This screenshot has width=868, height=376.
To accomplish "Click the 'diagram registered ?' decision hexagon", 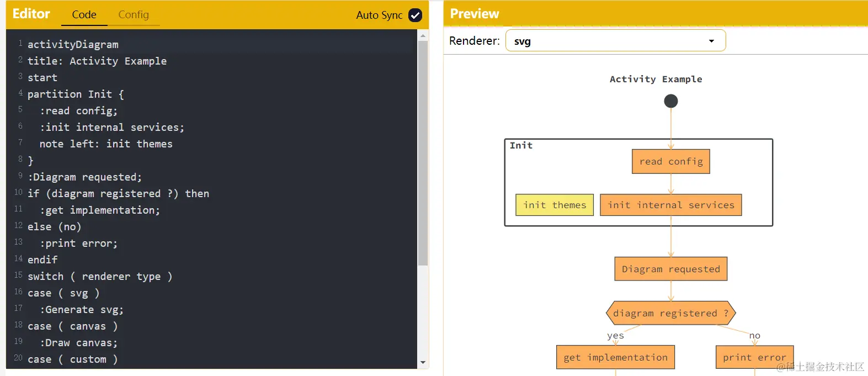I will coord(671,313).
